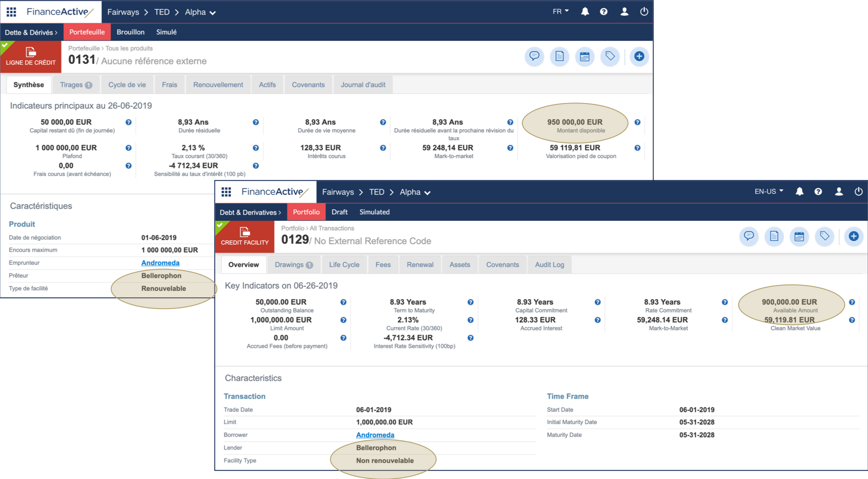The image size is (868, 479).
Task: Click help icon beside Outstanding Balance
Action: tap(343, 303)
